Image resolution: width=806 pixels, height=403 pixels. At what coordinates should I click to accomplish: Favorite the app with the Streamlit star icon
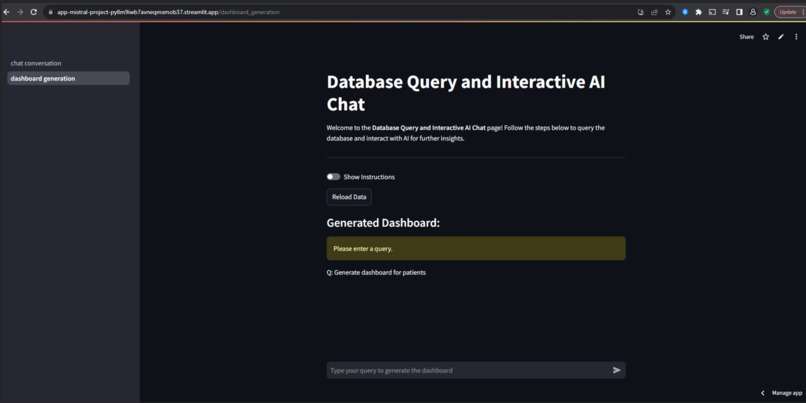765,37
